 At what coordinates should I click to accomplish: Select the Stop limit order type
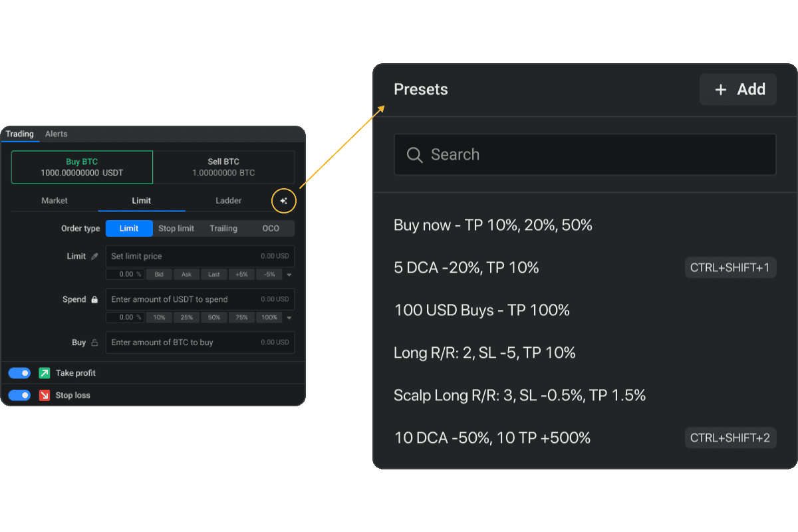[x=176, y=228]
